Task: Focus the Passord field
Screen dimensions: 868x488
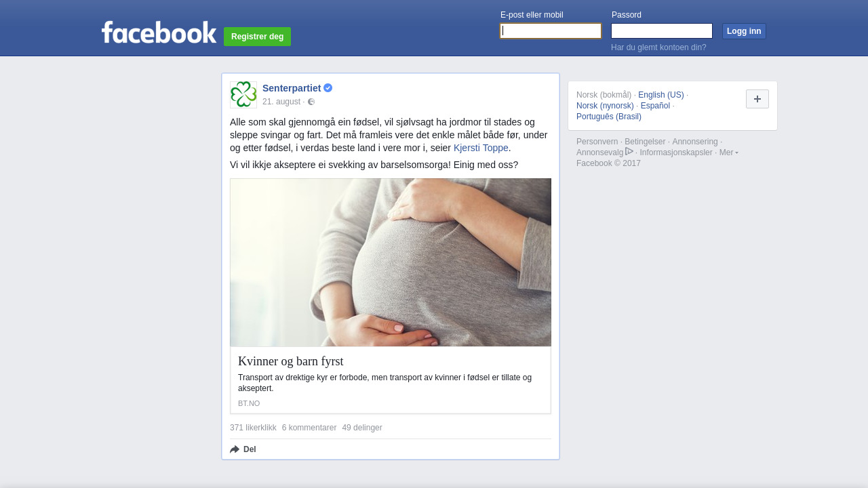Action: (x=662, y=31)
